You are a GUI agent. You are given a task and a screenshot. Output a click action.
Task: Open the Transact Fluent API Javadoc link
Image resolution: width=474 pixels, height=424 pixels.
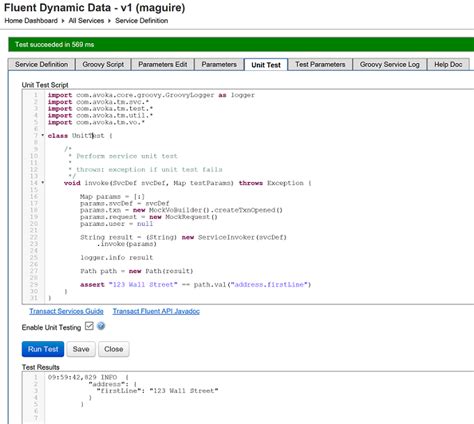(x=156, y=311)
